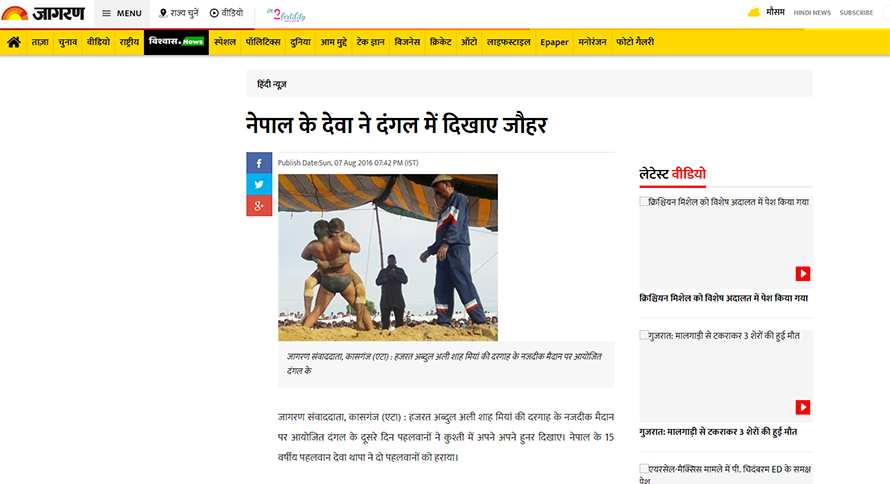Click the HINDI NEWS link
The height and width of the screenshot is (484, 890).
click(x=812, y=12)
